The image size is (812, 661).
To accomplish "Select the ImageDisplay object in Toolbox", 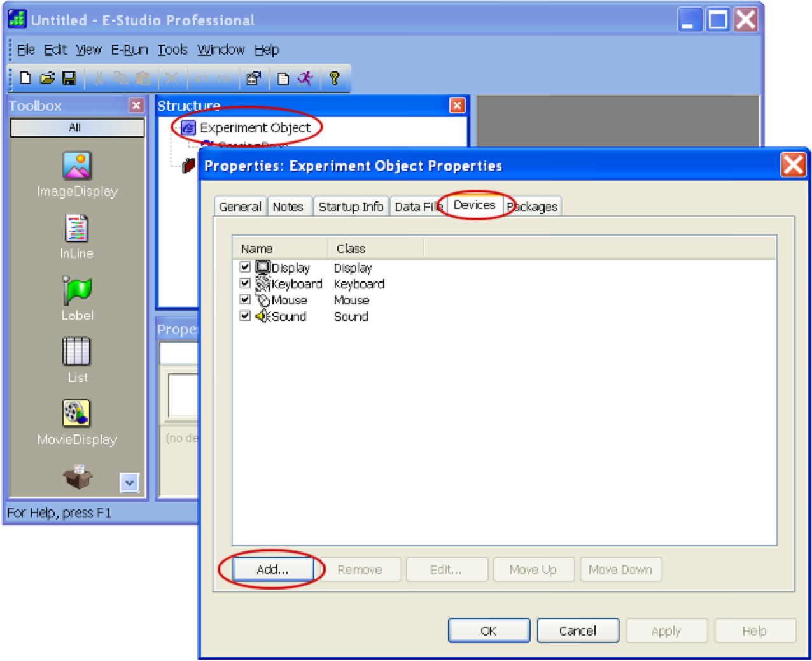I will [x=77, y=166].
